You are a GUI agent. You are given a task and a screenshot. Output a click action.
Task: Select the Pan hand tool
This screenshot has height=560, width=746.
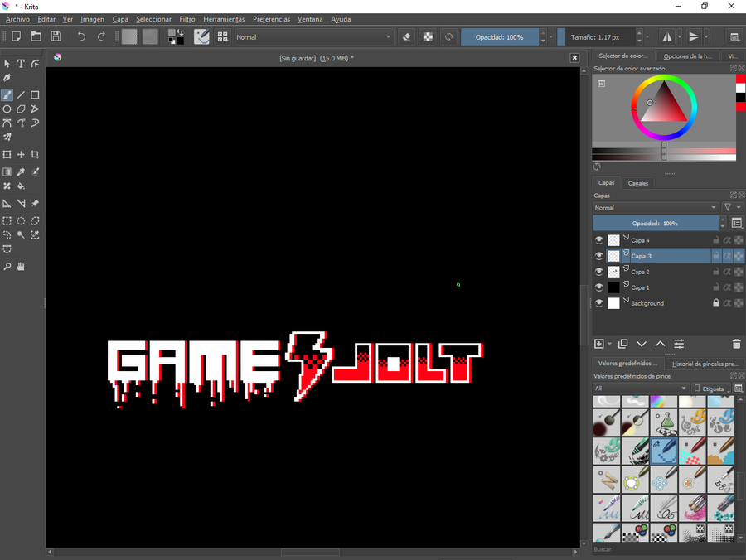pyautogui.click(x=21, y=266)
